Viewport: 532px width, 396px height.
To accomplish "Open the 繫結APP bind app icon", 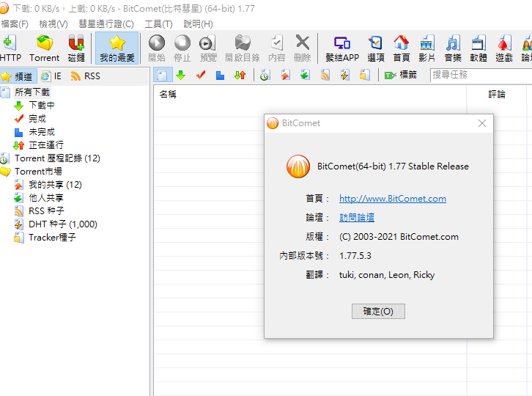I will click(x=342, y=48).
